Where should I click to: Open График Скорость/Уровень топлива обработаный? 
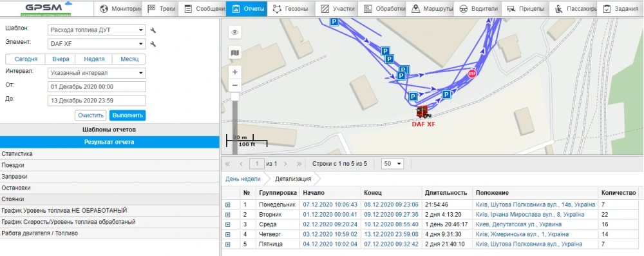[109, 222]
